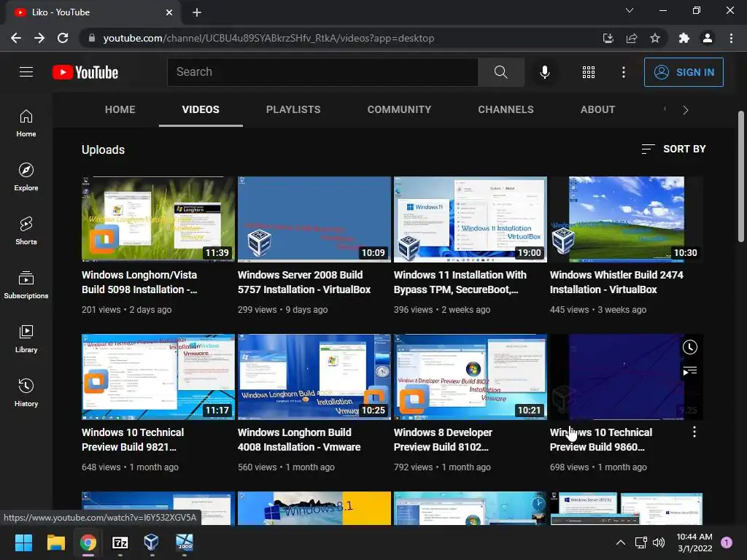Open VirtualBox from taskbar
This screenshot has width=747, height=560.
(x=152, y=542)
